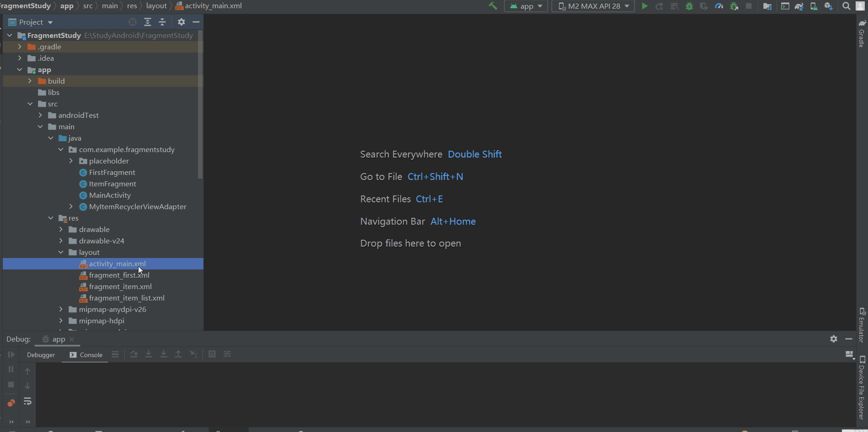Expand the mipmap-anydpi-v26 folder
The width and height of the screenshot is (868, 432).
tap(61, 309)
